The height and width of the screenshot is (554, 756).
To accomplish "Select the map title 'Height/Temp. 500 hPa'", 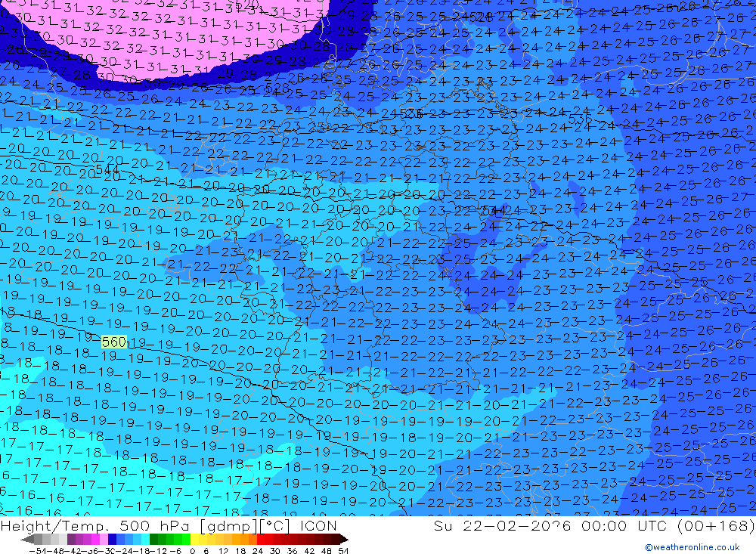I will [97, 525].
